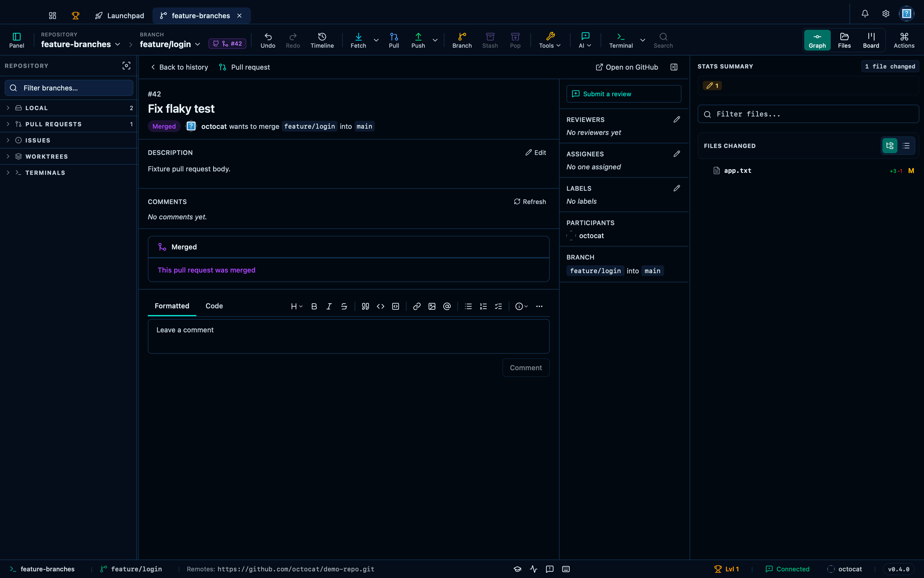Open the Terminal
924x578 pixels.
pos(621,40)
